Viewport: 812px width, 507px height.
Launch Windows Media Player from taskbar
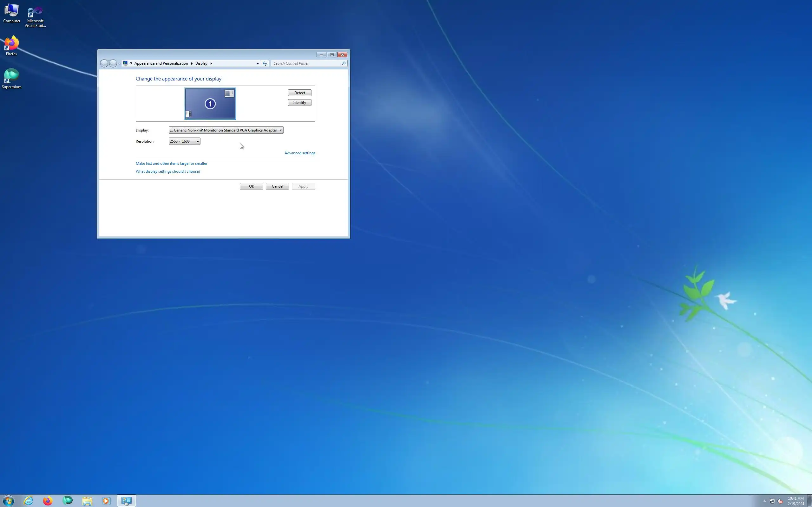[106, 501]
